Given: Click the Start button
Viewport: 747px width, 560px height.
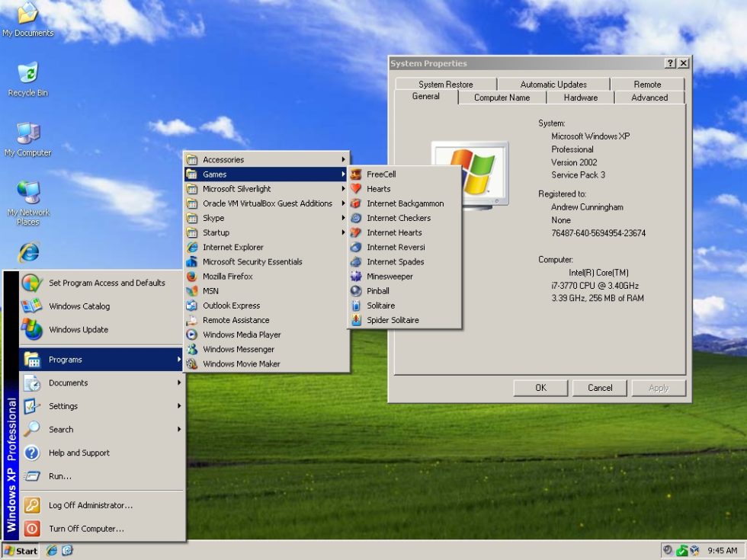Looking at the screenshot, I should pyautogui.click(x=21, y=551).
